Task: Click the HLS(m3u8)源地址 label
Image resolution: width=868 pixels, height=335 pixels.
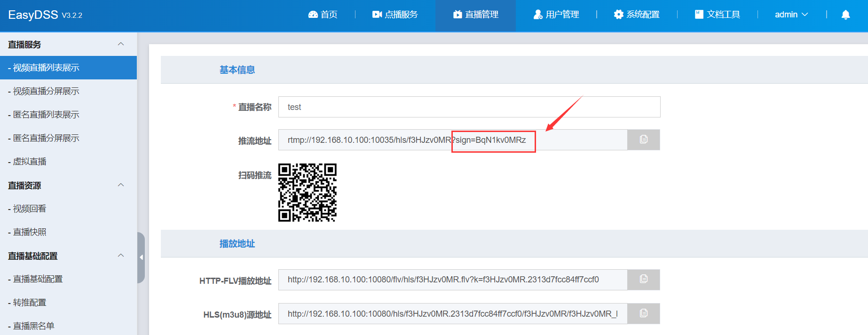Action: (237, 315)
